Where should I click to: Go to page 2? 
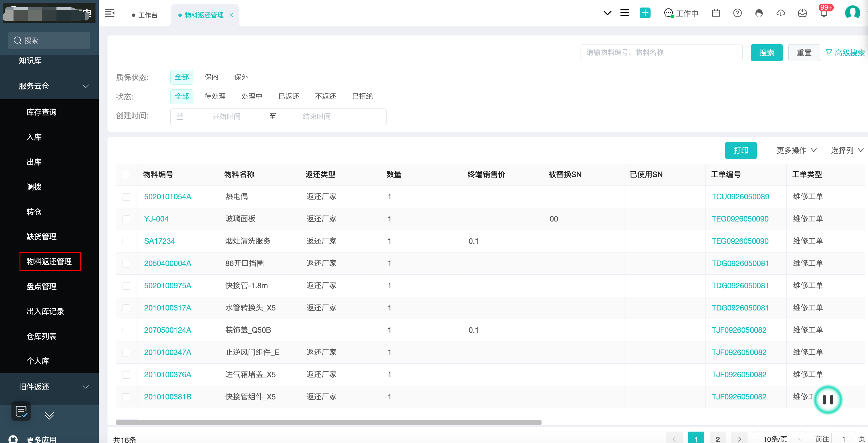(718, 438)
